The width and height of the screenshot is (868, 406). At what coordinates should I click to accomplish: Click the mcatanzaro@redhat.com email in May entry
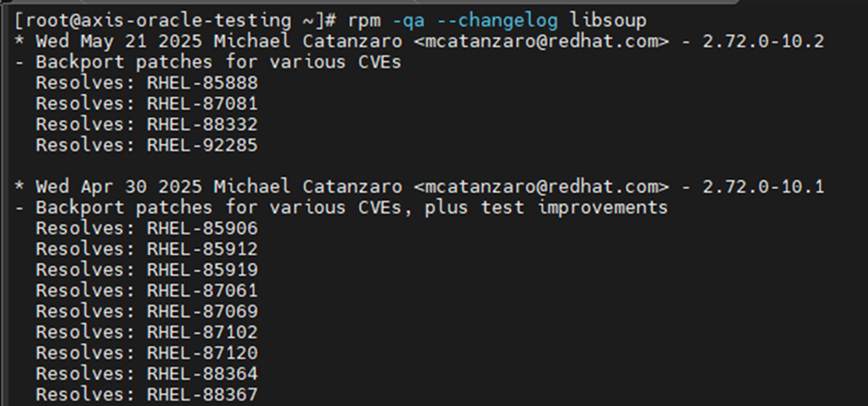tap(541, 42)
